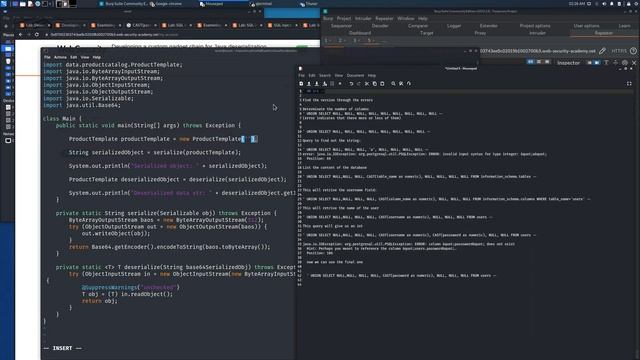Click the edit target pencil icon in Burp

click(602, 51)
